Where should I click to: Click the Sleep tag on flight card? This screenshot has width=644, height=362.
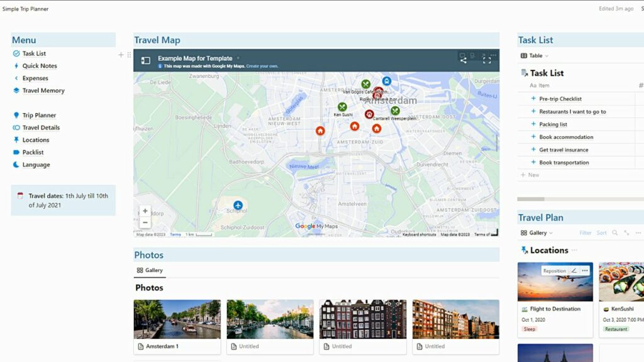[x=530, y=329]
